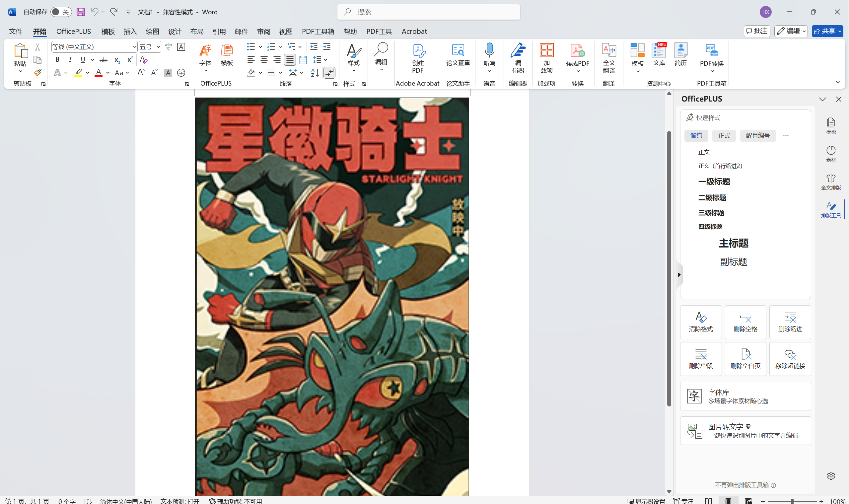The width and height of the screenshot is (849, 504).
Task: Click Remove Hyperlinks tool
Action: coord(790,359)
